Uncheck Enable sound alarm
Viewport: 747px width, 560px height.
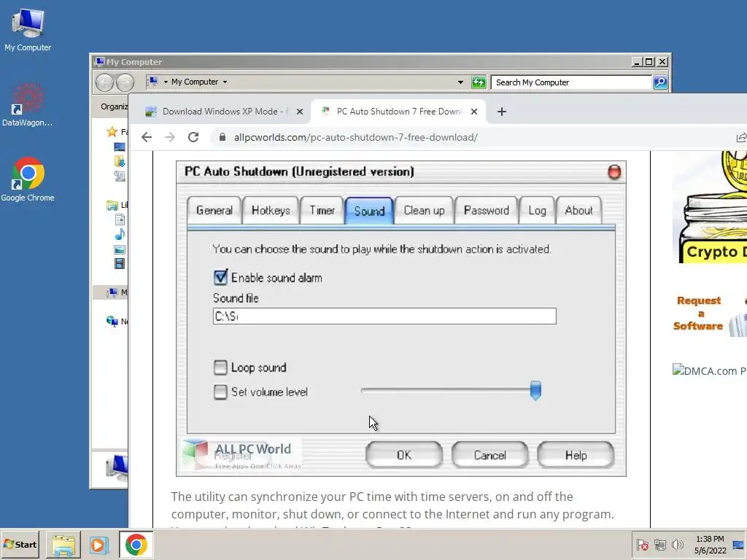tap(220, 278)
